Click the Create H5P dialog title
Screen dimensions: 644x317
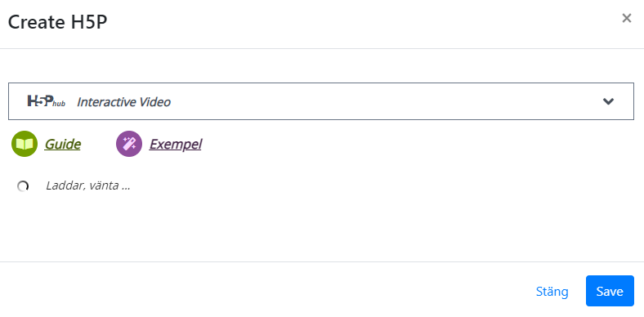(57, 22)
